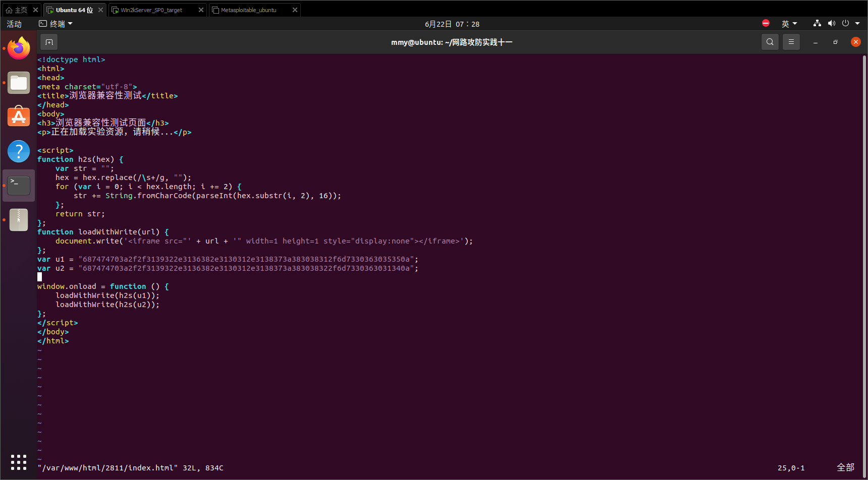868x480 pixels.
Task: Open the 终端 application menu
Action: 56,24
